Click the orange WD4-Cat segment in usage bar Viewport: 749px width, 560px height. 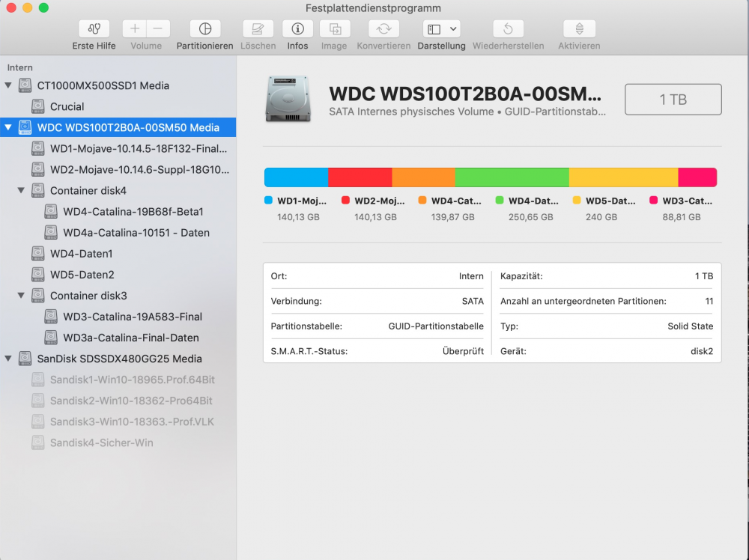(424, 177)
